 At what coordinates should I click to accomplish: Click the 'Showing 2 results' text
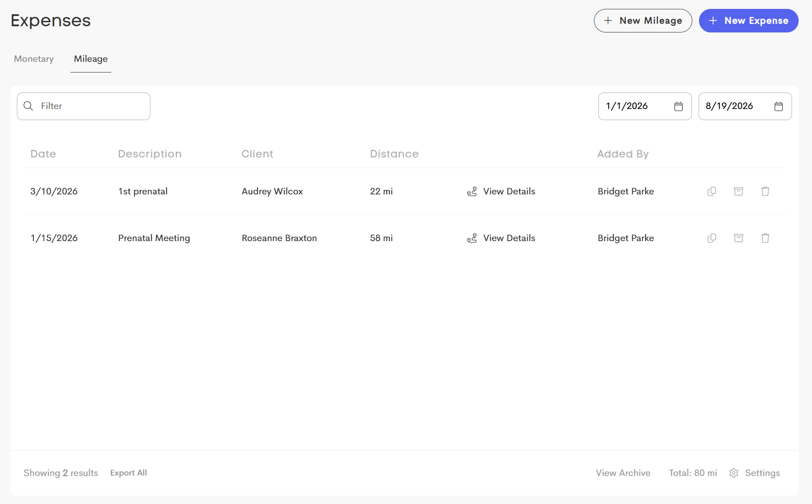[61, 473]
